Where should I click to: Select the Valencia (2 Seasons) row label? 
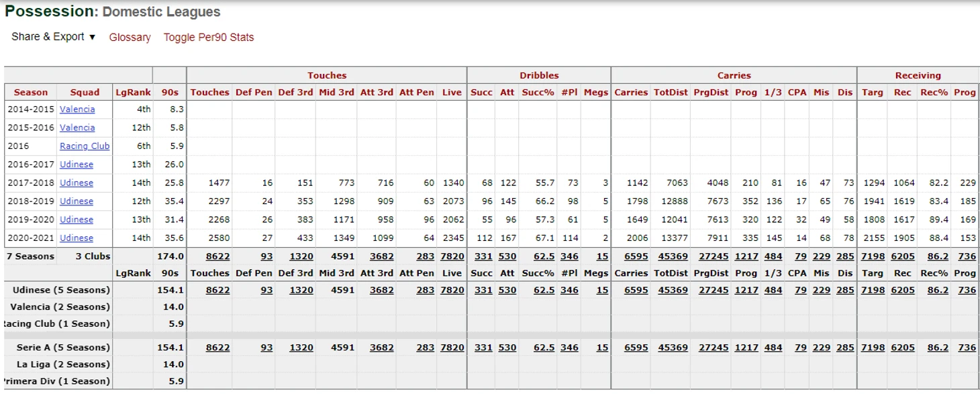(60, 307)
